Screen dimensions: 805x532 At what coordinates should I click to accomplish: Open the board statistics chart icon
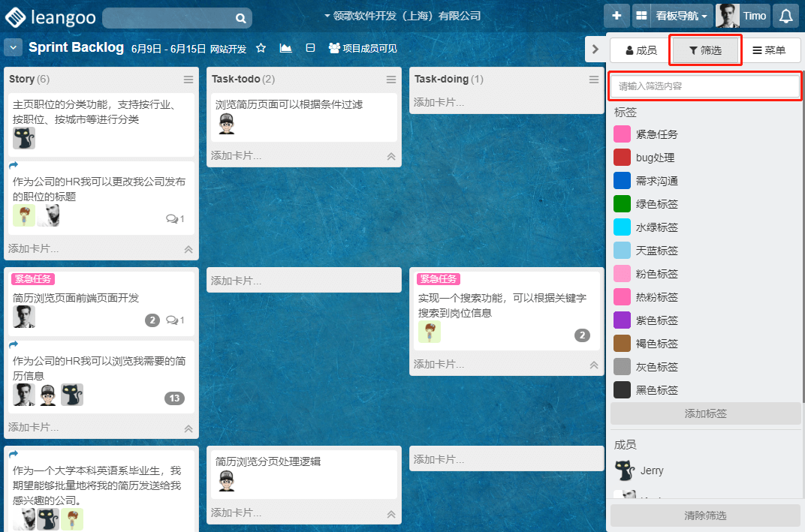[x=285, y=48]
